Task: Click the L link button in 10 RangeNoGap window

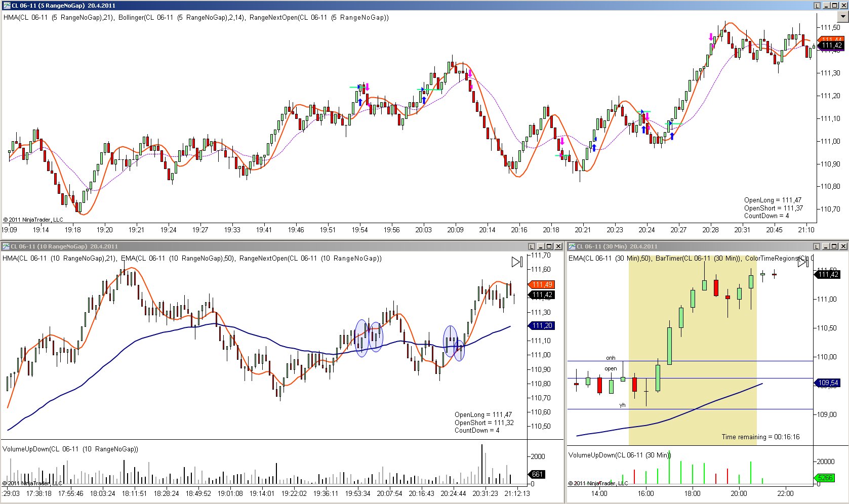Action: point(532,246)
